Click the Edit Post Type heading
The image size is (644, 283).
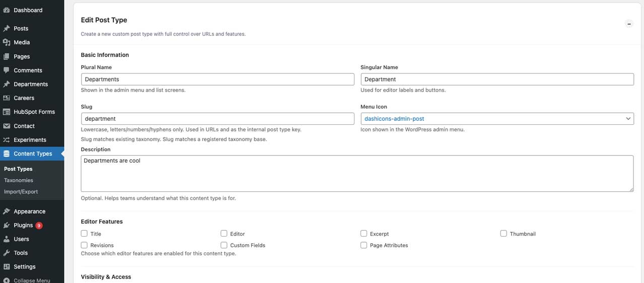coord(104,20)
